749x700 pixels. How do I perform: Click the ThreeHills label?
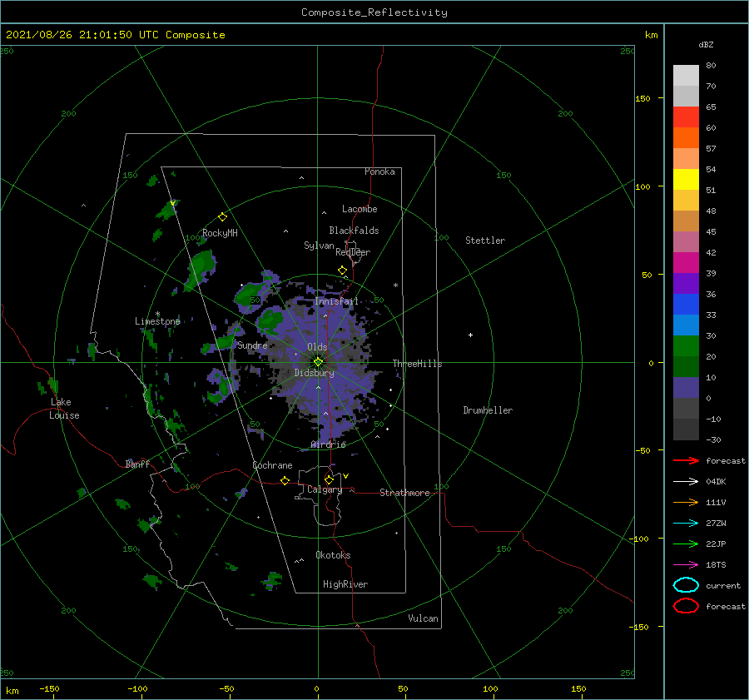[417, 364]
